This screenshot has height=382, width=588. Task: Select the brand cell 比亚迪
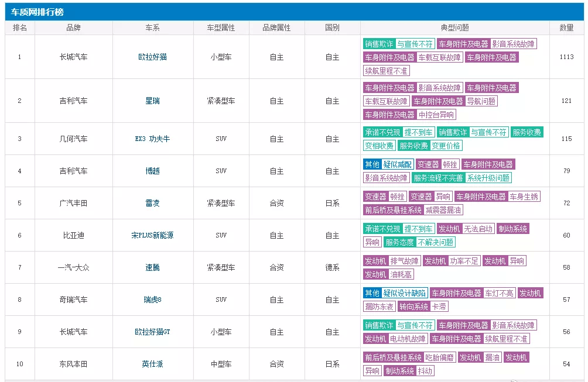tap(74, 235)
